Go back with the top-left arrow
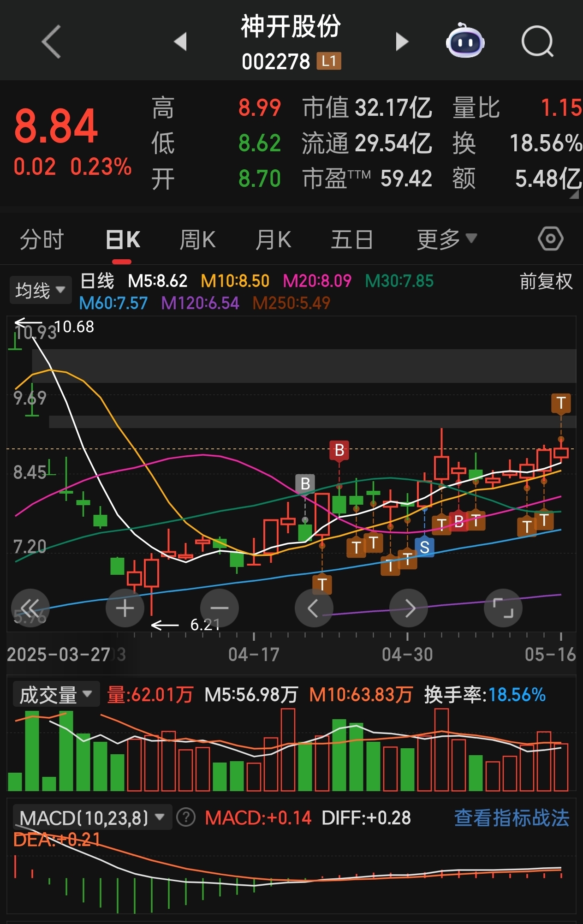Screen dimensions: 583x924 pyautogui.click(x=51, y=42)
